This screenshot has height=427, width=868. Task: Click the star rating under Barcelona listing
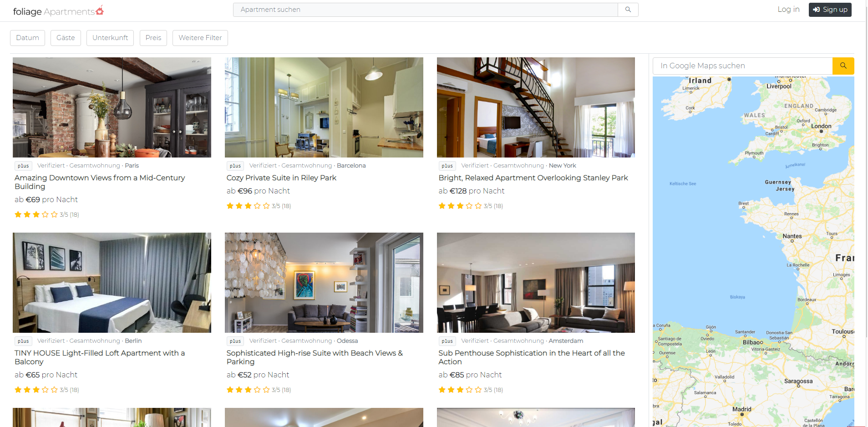click(x=248, y=206)
